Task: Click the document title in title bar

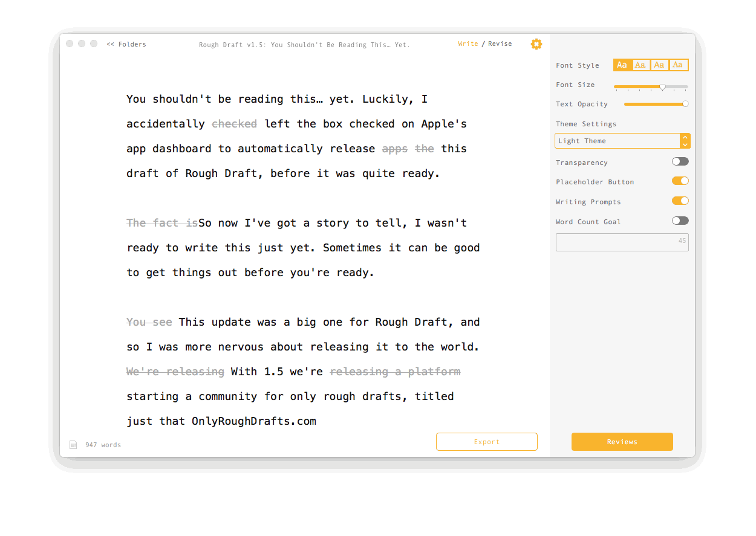Action: [x=304, y=45]
